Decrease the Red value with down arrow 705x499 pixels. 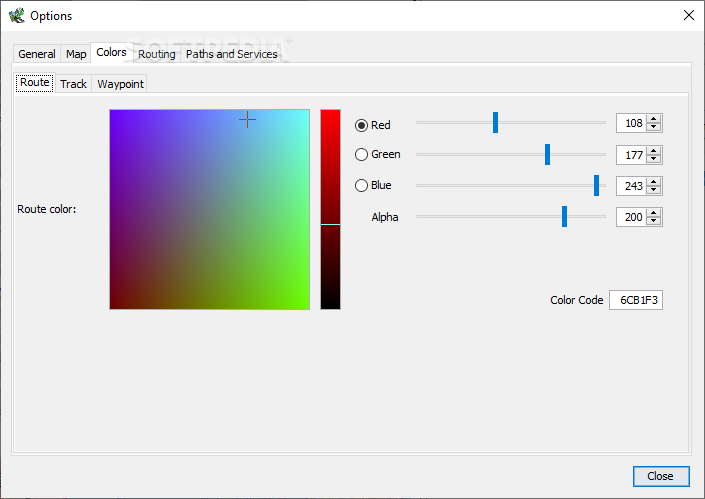point(654,127)
